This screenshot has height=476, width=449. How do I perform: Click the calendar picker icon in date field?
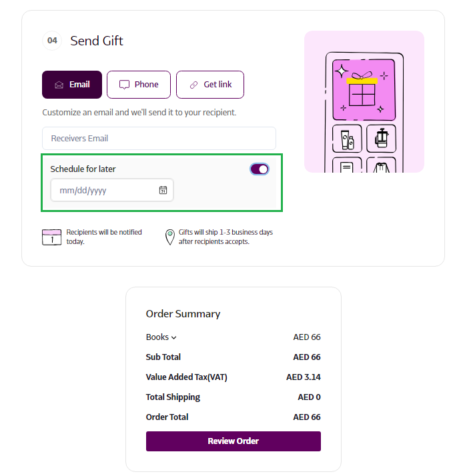tap(163, 191)
